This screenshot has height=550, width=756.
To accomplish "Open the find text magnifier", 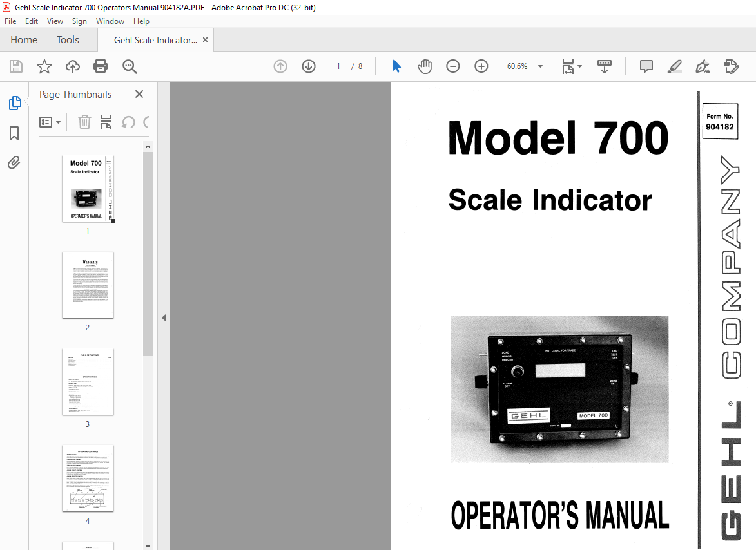I will pos(130,66).
